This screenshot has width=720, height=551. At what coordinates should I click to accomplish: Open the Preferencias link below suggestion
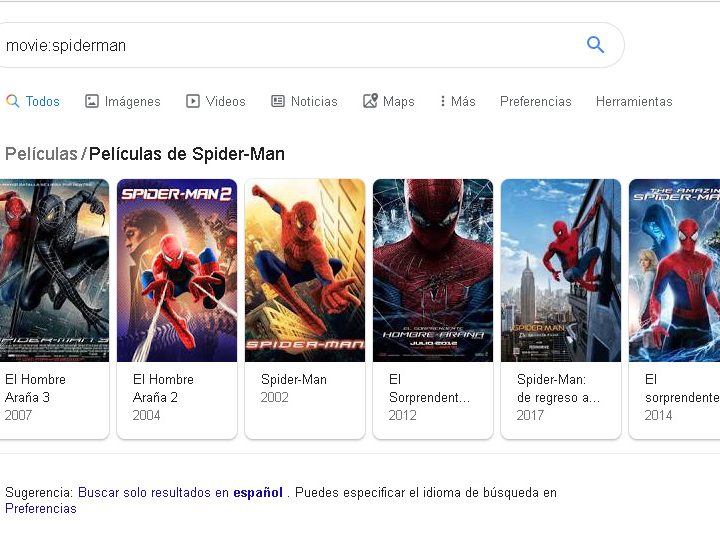click(x=41, y=508)
